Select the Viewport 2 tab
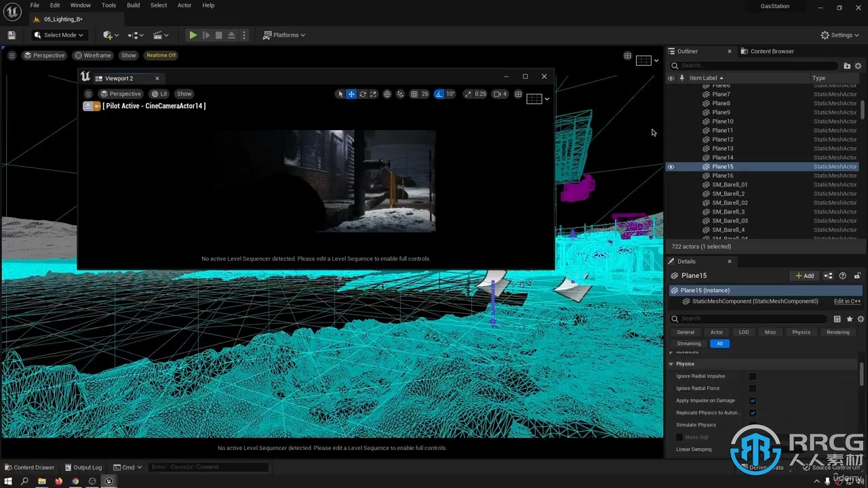The image size is (868, 488). coord(119,79)
